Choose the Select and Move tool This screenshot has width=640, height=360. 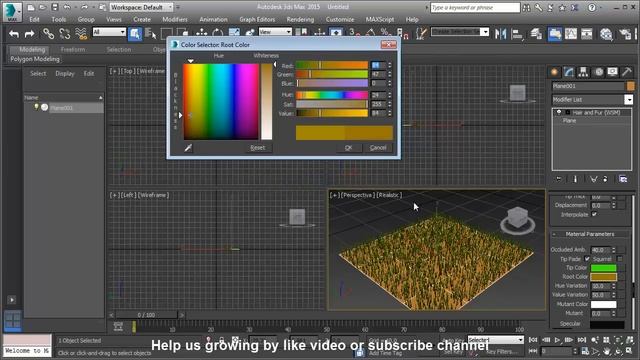202,33
